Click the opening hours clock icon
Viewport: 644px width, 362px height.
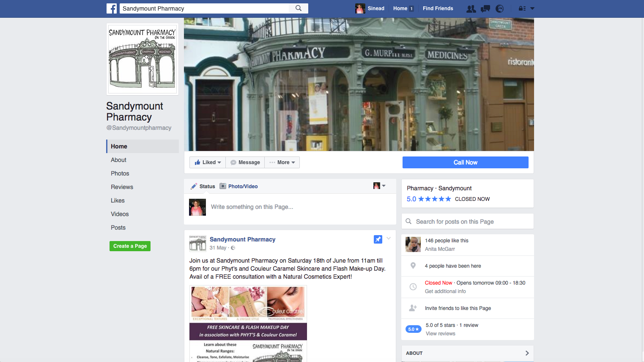(413, 287)
